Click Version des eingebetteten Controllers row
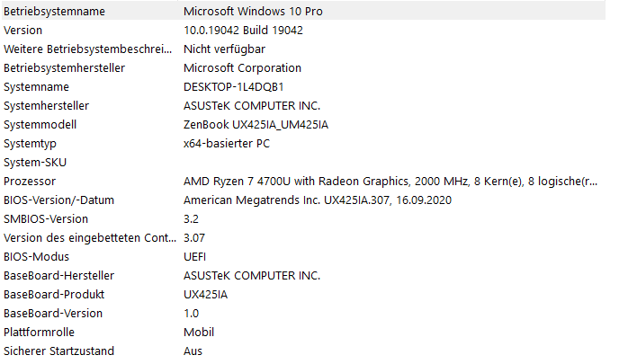This screenshot has height=364, width=619. tap(303, 238)
